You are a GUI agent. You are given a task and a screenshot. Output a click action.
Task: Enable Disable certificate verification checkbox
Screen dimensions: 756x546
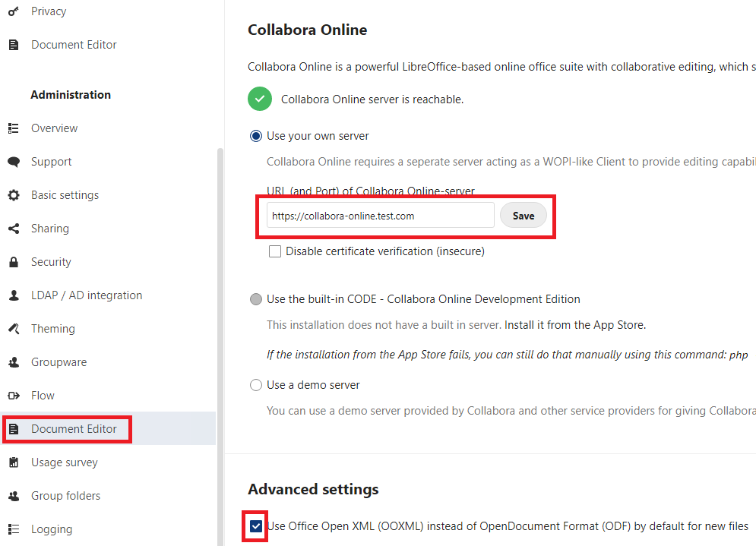275,251
